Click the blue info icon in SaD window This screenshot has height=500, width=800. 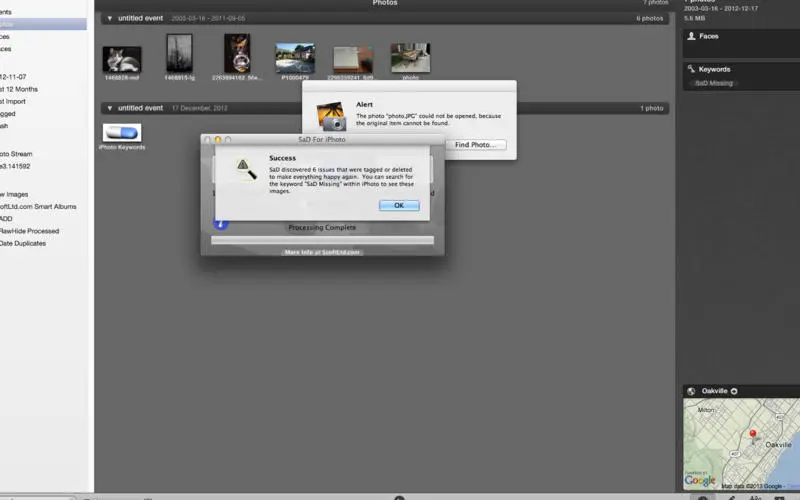220,223
